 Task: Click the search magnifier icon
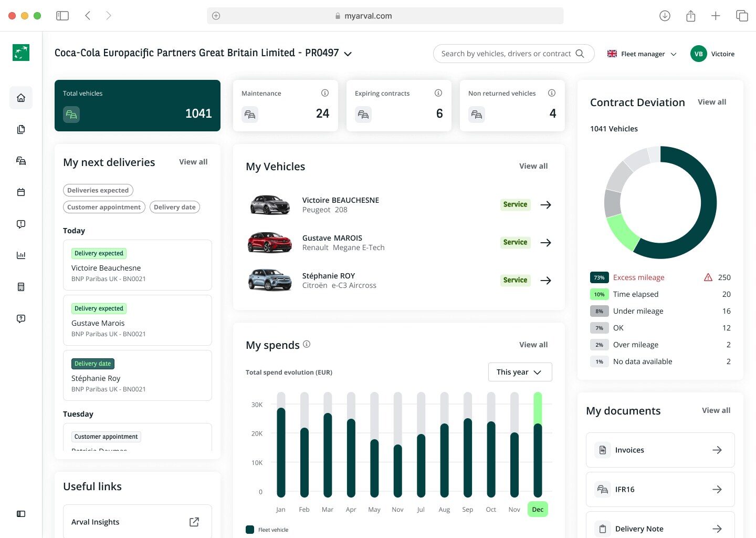click(580, 54)
